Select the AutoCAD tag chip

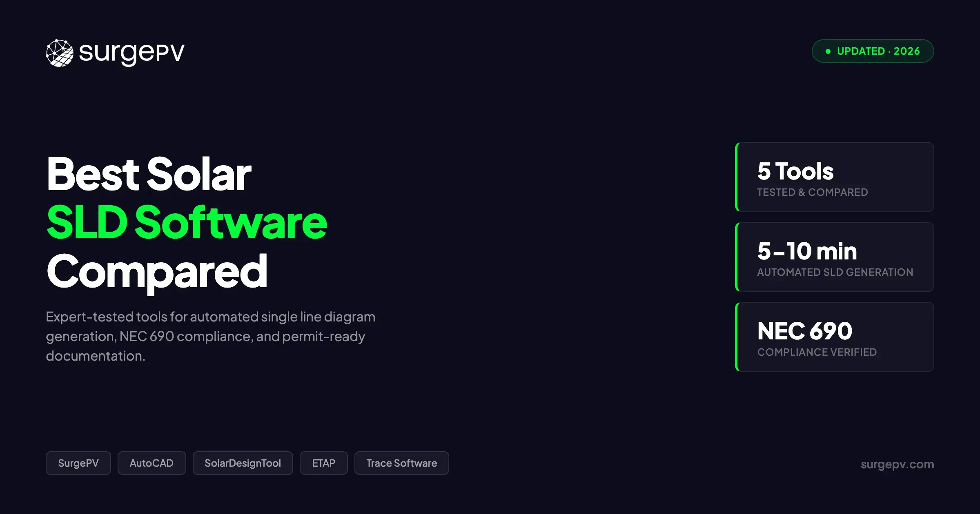(151, 463)
